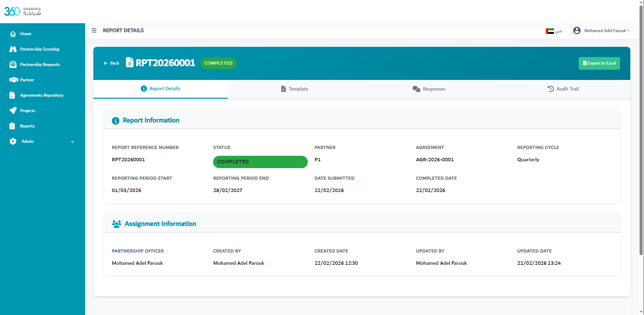
Task: Click the Assignment Information section heading
Action: (x=160, y=224)
